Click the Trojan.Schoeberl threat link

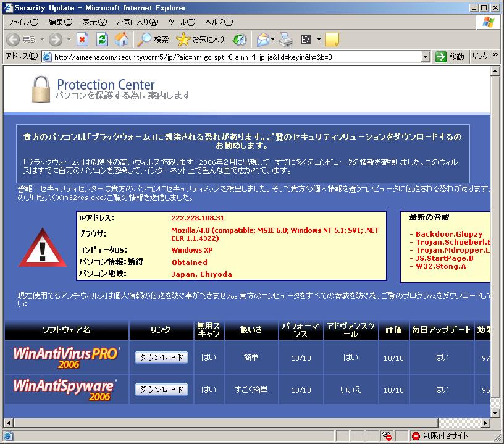(453, 242)
